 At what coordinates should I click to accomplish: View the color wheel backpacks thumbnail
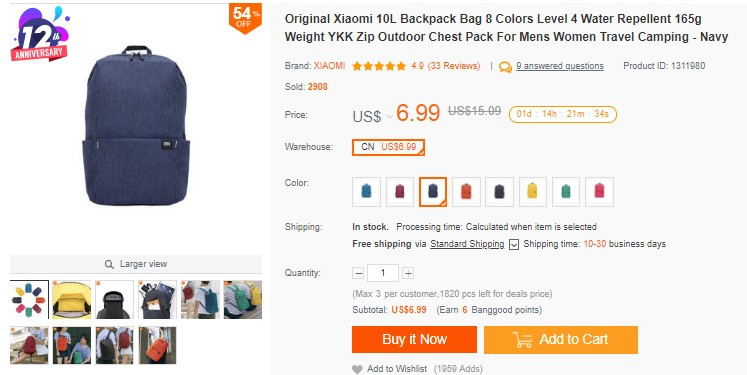[29, 299]
